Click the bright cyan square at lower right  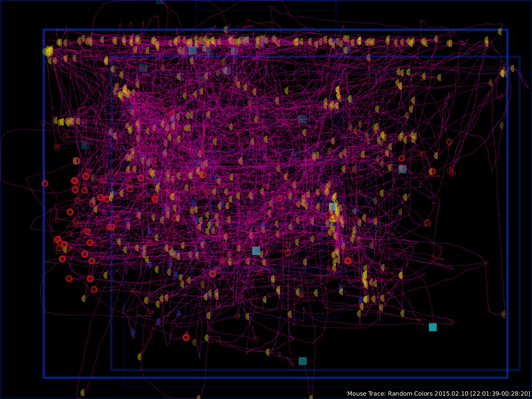click(x=433, y=327)
